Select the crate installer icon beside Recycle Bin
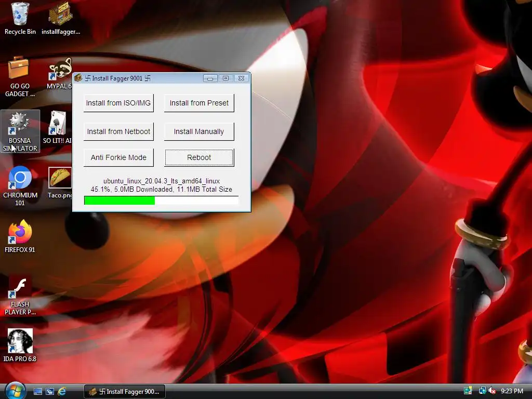The width and height of the screenshot is (532, 399). tap(60, 19)
